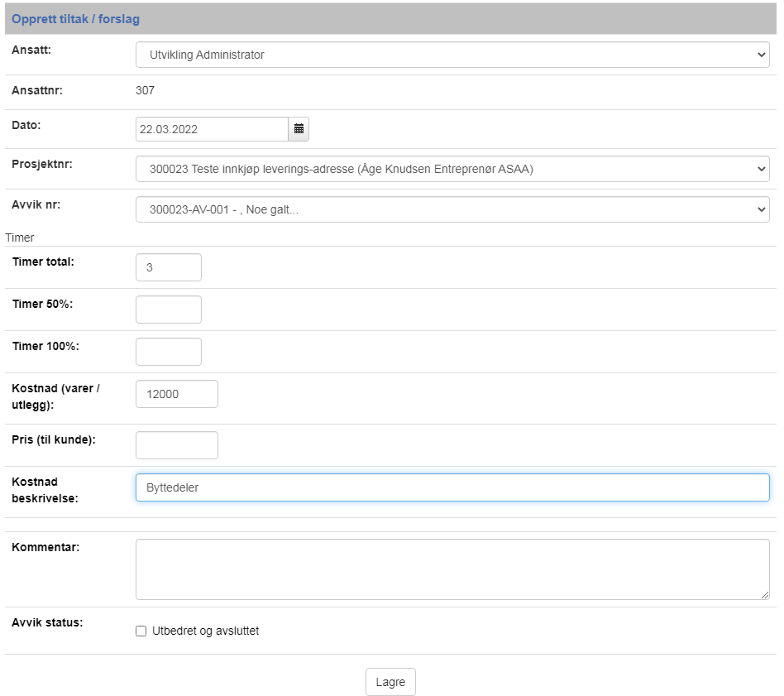The image size is (784, 696).
Task: Click the Opprett tiltak / forslag heading
Action: 75,19
